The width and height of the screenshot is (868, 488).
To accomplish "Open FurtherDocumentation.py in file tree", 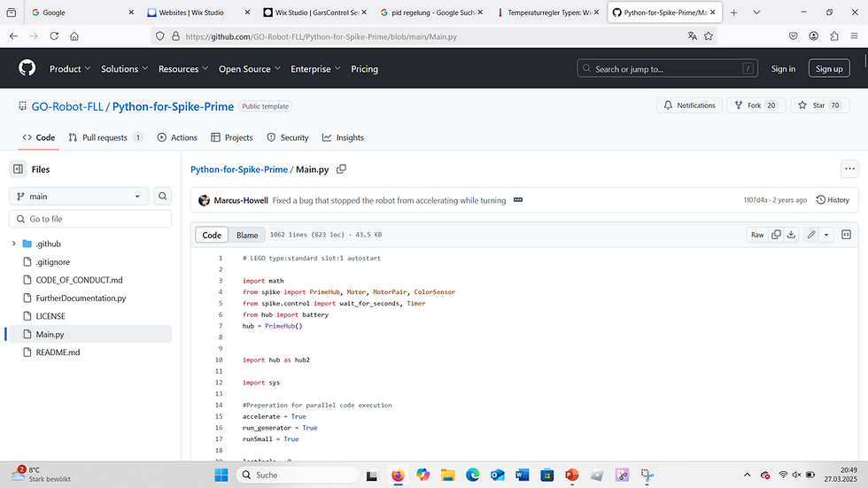I will 81,298.
